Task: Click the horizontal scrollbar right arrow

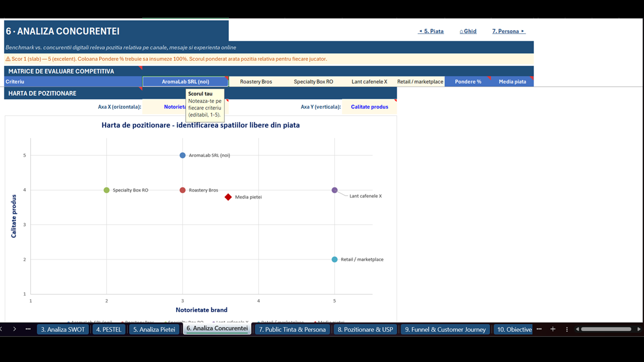Action: (x=639, y=329)
